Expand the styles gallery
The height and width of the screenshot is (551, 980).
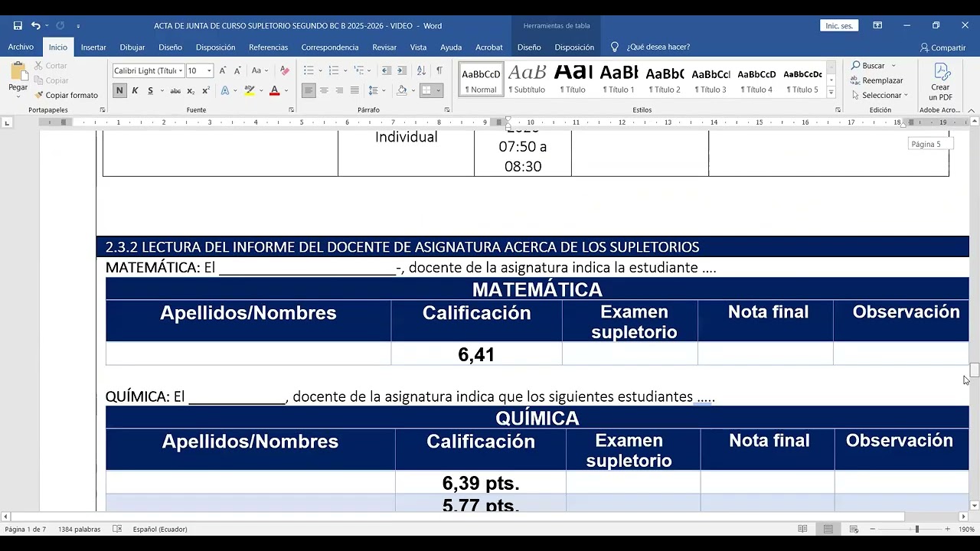coord(831,93)
